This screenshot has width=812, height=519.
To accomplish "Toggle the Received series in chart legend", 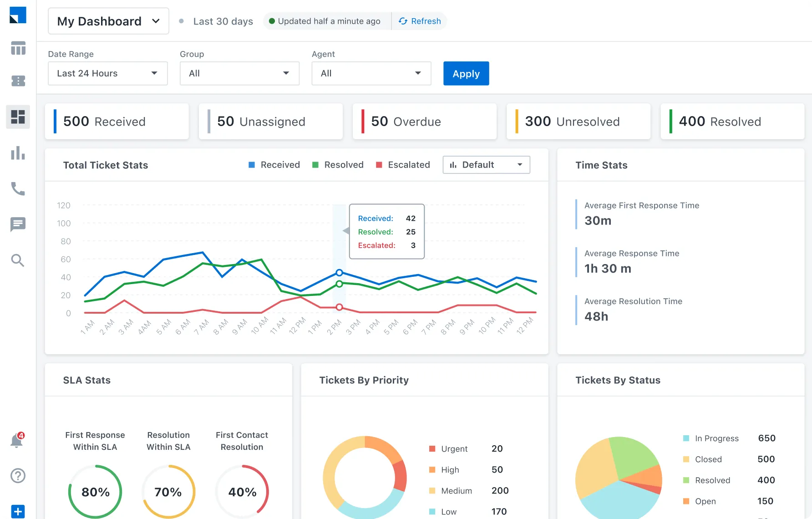I will point(274,165).
